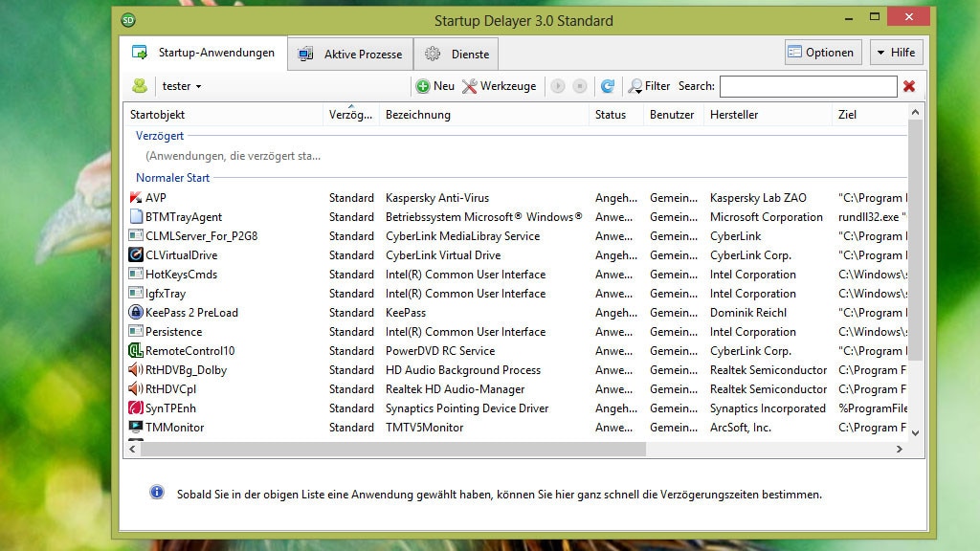Click the grey start/play toolbar icon
The width and height of the screenshot is (980, 551).
point(558,86)
